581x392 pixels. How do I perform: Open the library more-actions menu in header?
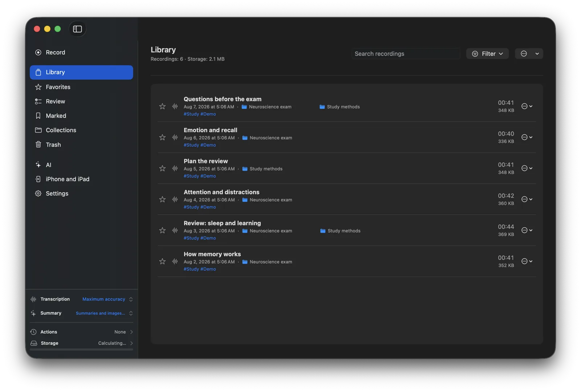pyautogui.click(x=529, y=54)
